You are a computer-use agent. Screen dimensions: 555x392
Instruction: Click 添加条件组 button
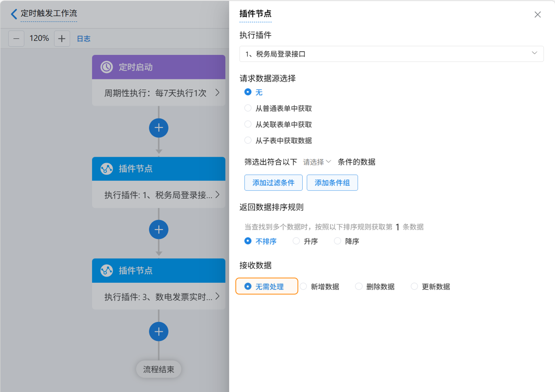[332, 183]
